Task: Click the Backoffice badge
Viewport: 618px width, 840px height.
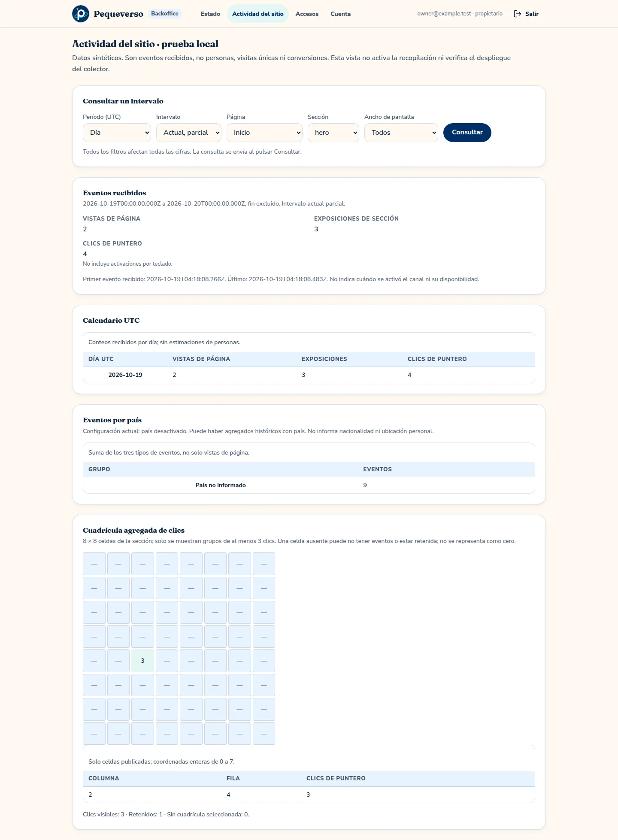Action: 165,14
